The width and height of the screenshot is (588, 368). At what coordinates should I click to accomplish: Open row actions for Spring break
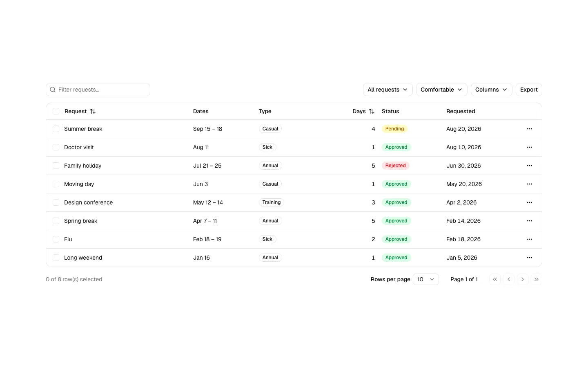tap(530, 221)
